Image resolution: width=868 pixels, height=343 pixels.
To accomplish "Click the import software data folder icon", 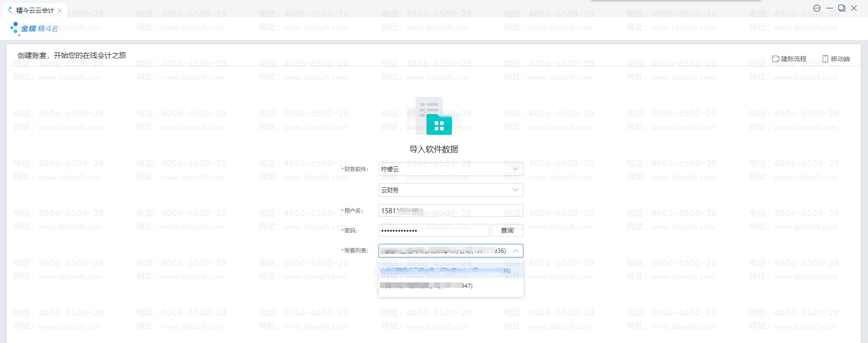I will click(434, 116).
